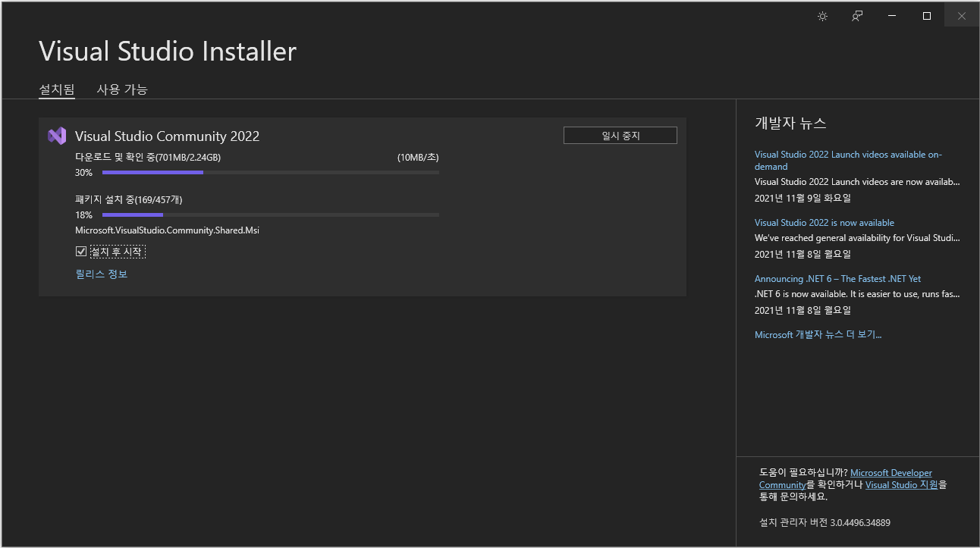Maximize the Visual Studio Installer window
The height and width of the screenshot is (548, 980).
click(x=927, y=16)
